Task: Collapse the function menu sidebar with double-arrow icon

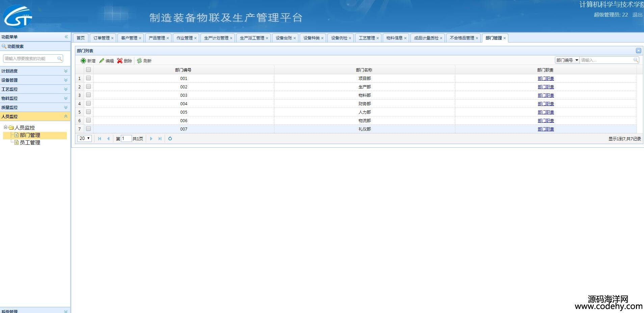Action: pos(66,37)
